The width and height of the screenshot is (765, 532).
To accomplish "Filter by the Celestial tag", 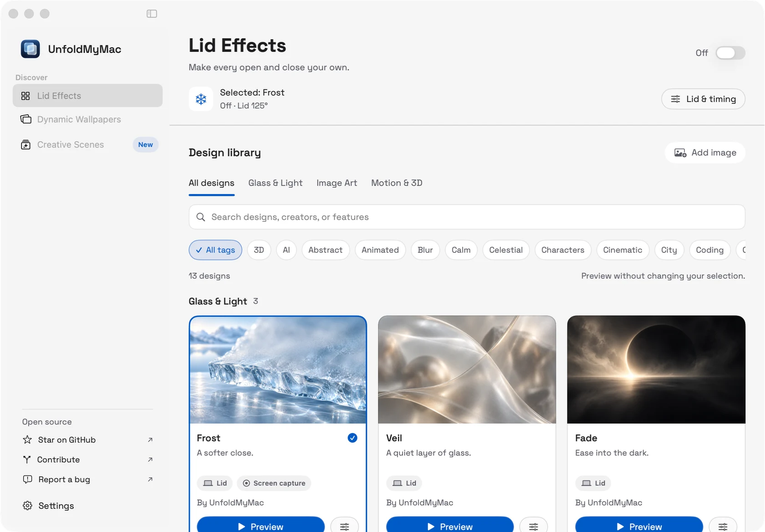I will (506, 250).
